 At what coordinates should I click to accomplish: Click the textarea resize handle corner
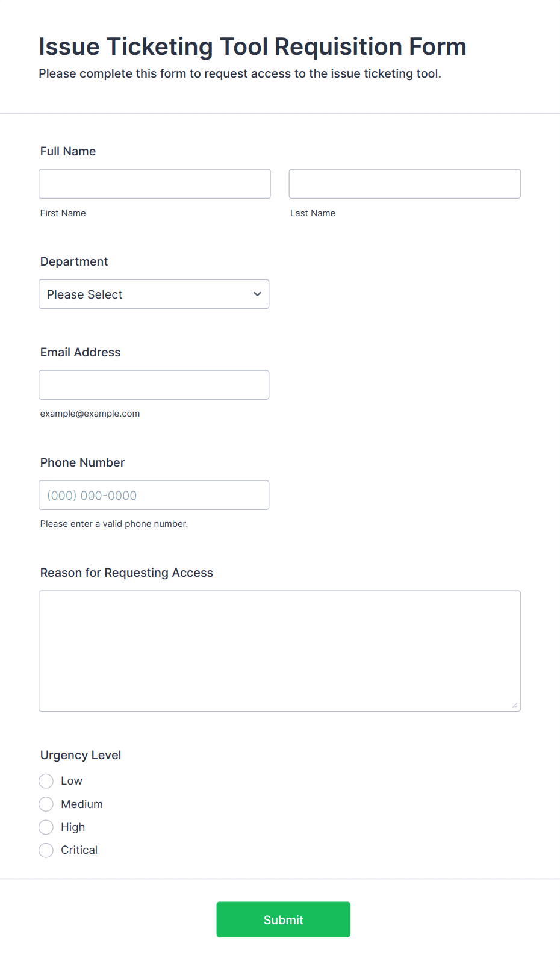tap(515, 705)
